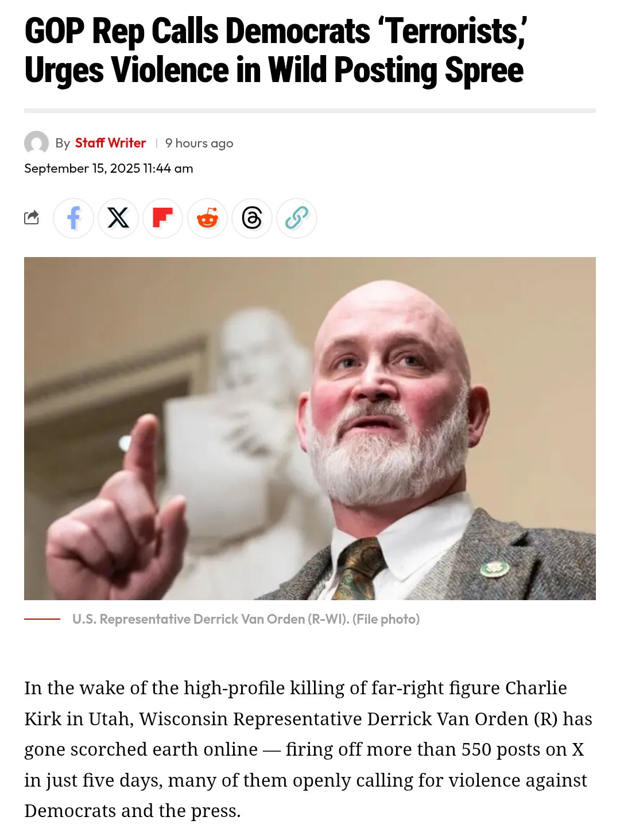Click the GOP Rep headline
Screen dimensions: 620x840
point(276,50)
